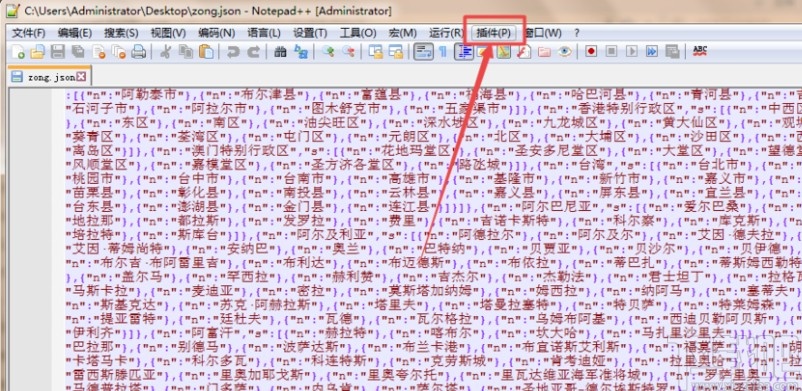Zoom in on the editor text

pyautogui.click(x=328, y=52)
